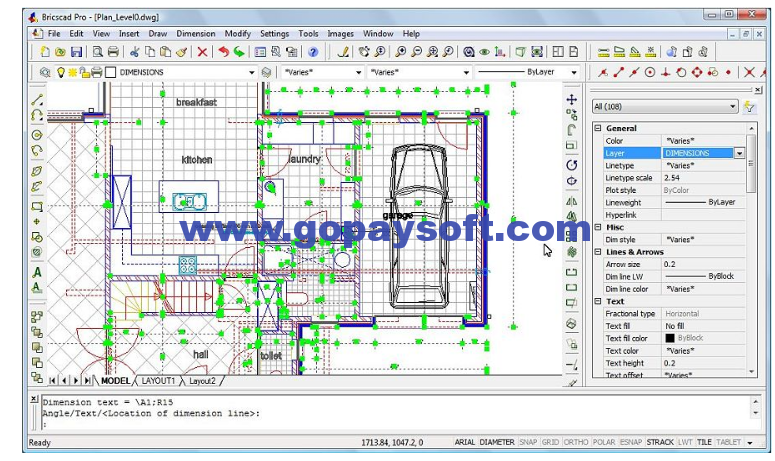Switch to the MODEL tab
The image size is (775, 461).
(x=115, y=381)
